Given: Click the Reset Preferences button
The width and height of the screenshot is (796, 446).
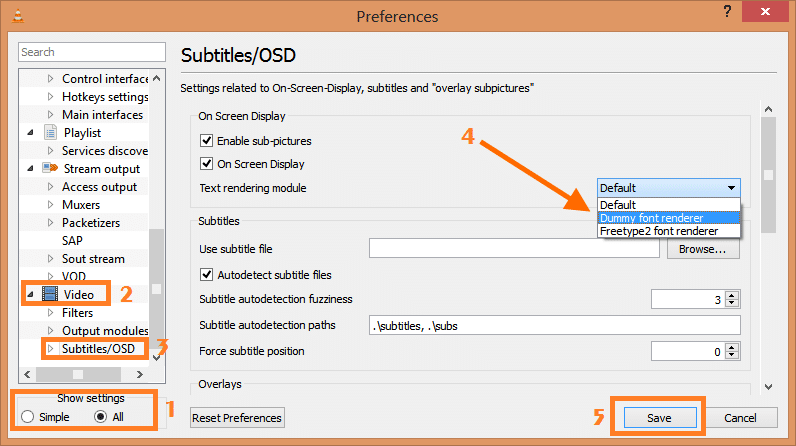Looking at the screenshot, I should click(x=237, y=418).
